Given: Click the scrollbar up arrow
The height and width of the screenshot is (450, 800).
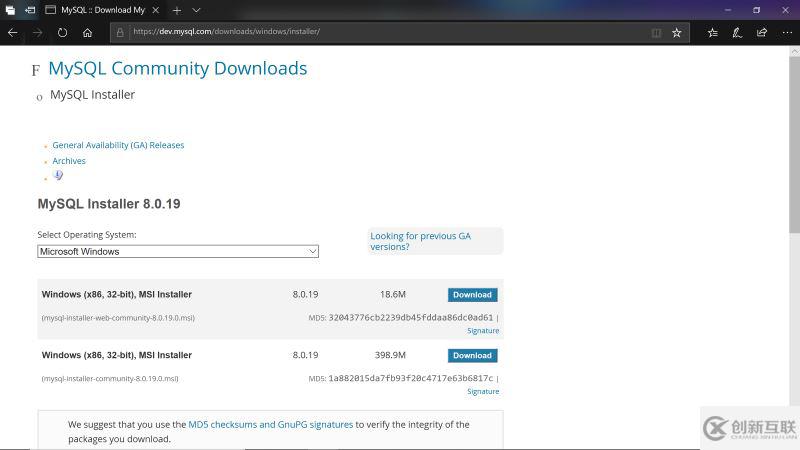Looking at the screenshot, I should point(794,51).
